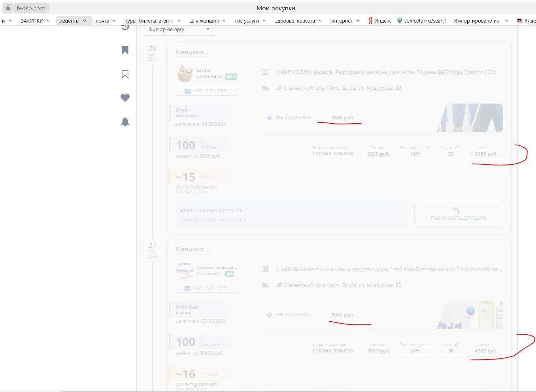Click the down arrow icon beside 2590 руб.
This screenshot has height=392, width=536.
(270, 118)
